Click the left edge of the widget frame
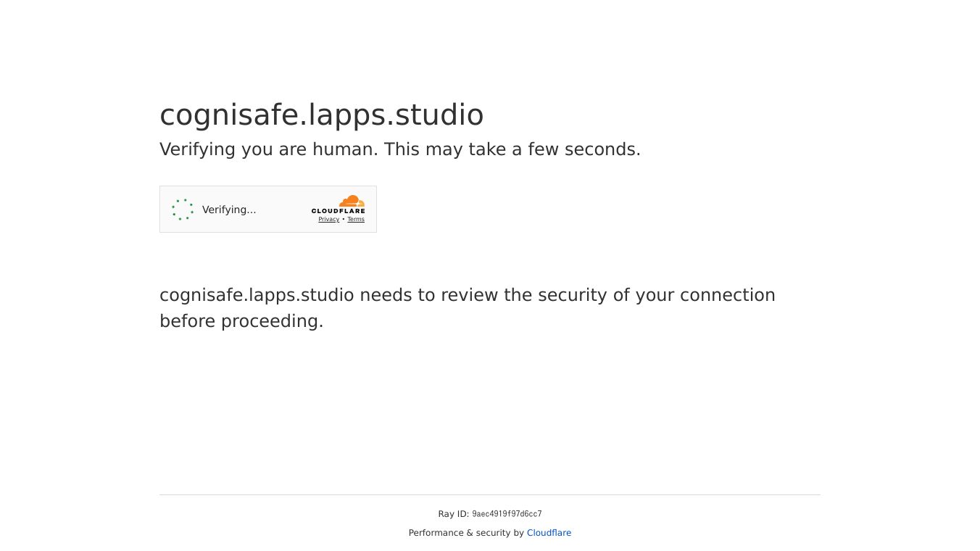Screen dimensions: 980x551 [x=160, y=209]
